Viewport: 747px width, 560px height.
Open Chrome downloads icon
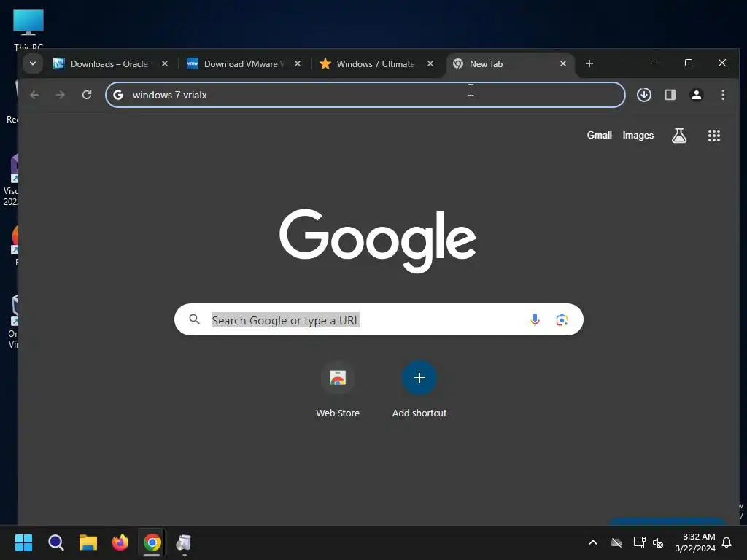tap(644, 95)
